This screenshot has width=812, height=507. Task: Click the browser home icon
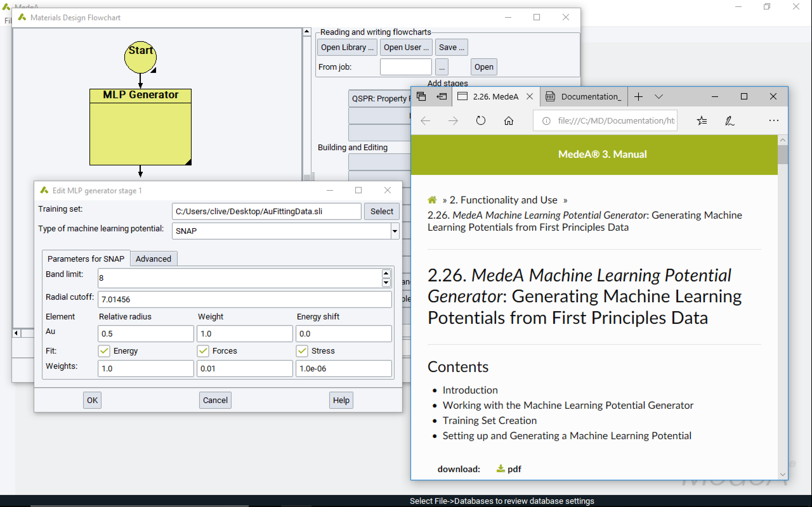point(509,121)
